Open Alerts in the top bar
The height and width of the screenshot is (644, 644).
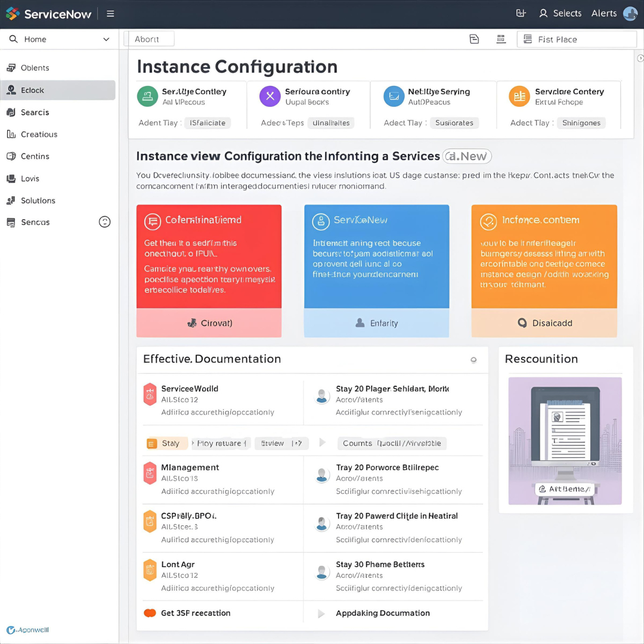point(603,13)
